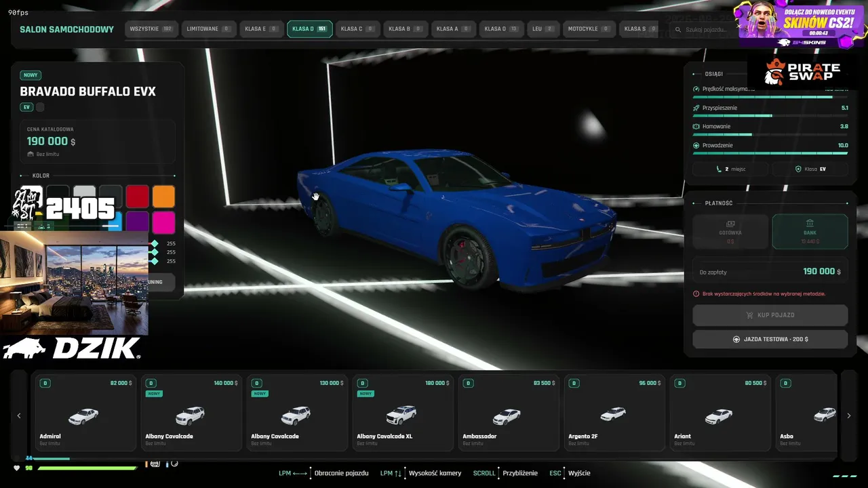Image resolution: width=868 pixels, height=488 pixels.
Task: Click the shield icon beside Klasa EV
Action: point(798,169)
